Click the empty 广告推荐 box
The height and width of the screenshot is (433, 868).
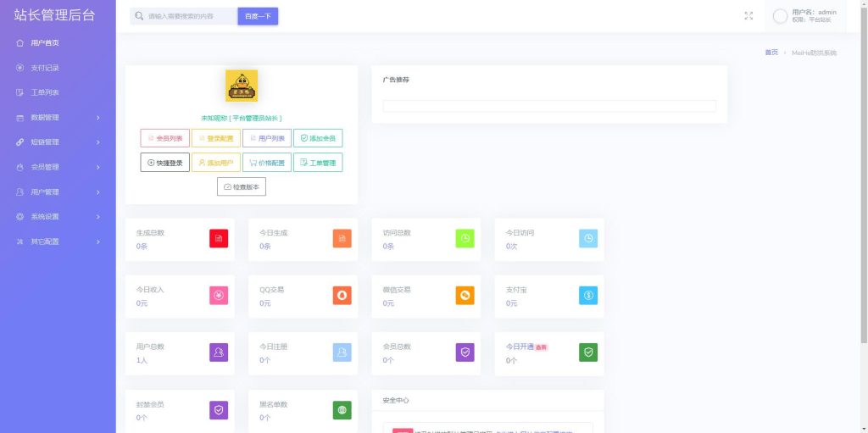[x=549, y=106]
